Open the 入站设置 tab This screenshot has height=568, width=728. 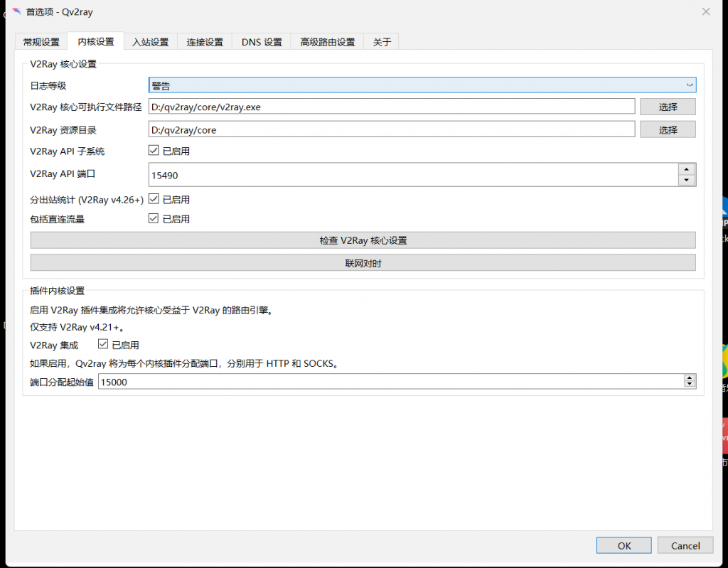(150, 42)
